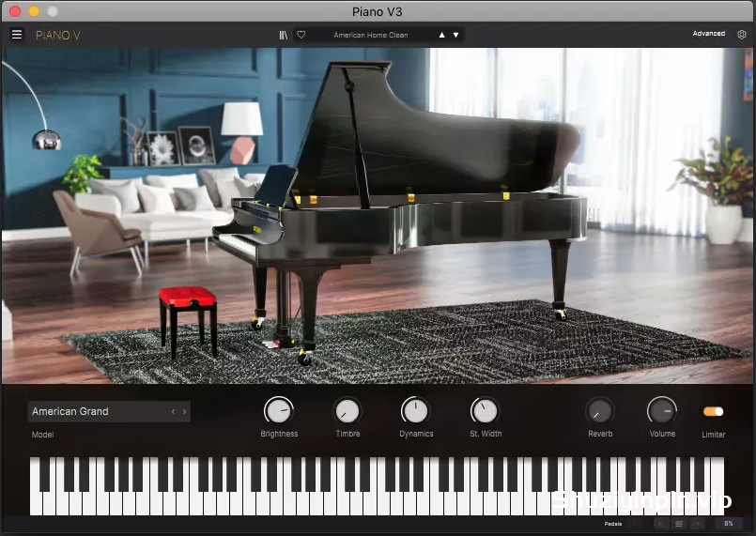Switch to next piano model chevron
The image size is (756, 536).
184,412
